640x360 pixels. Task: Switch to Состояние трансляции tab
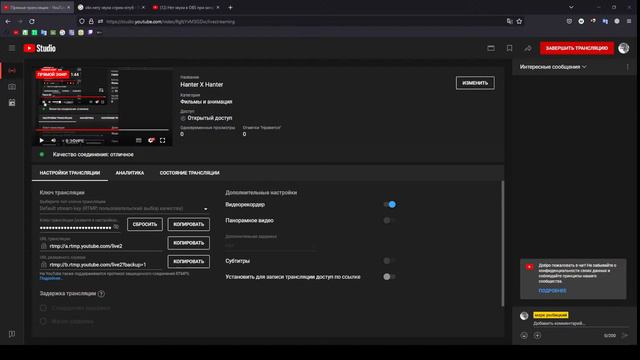[x=189, y=173]
